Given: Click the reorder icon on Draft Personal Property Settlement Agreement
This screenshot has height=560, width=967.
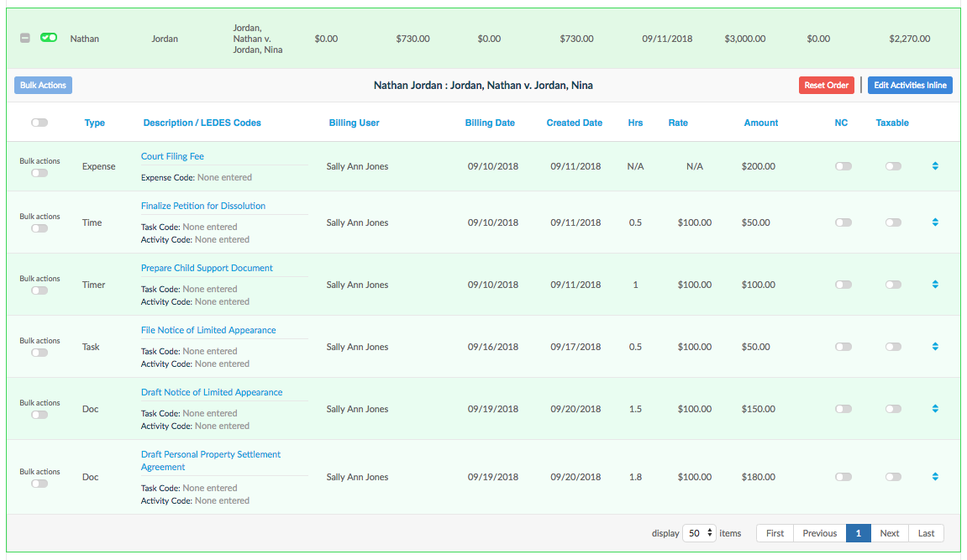Looking at the screenshot, I should pos(935,477).
